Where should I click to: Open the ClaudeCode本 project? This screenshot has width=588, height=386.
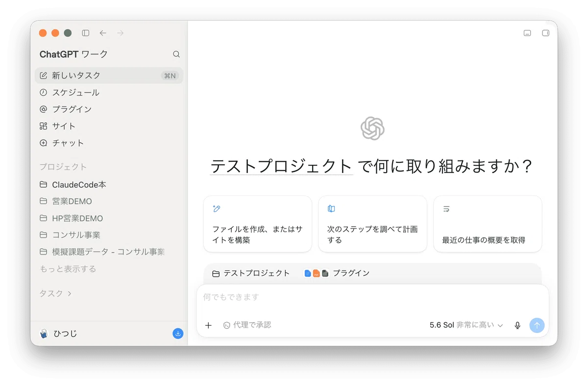109,184
